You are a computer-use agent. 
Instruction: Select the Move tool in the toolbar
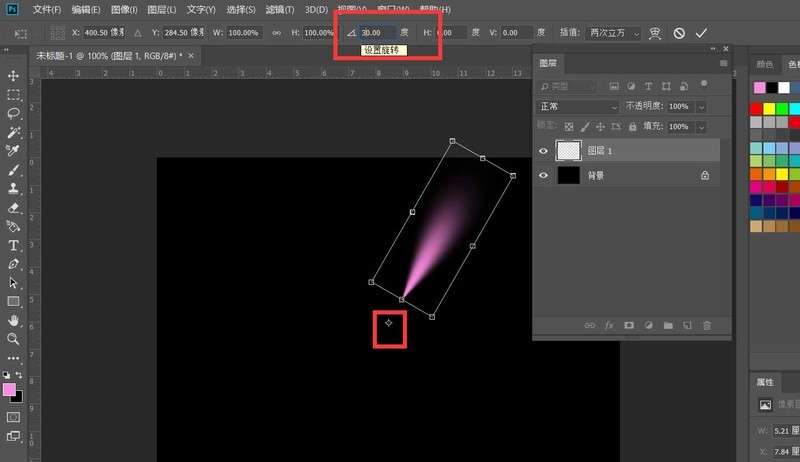pyautogui.click(x=14, y=76)
